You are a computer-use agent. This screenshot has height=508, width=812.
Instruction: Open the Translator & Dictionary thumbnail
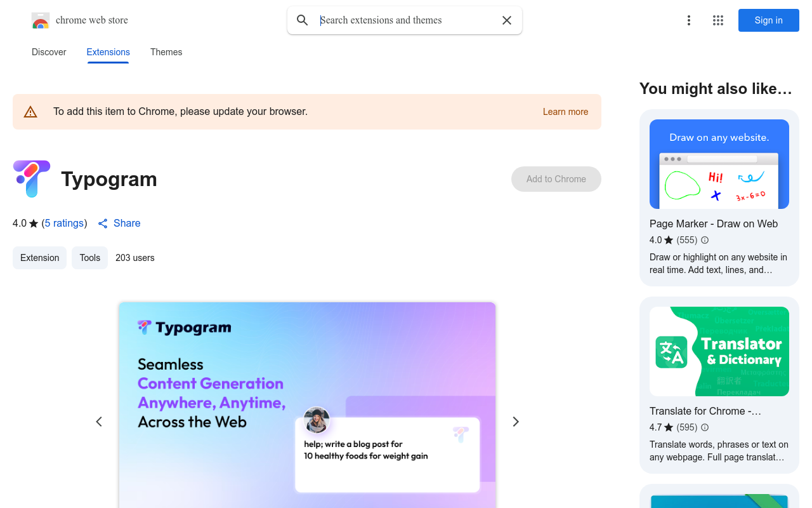click(719, 351)
